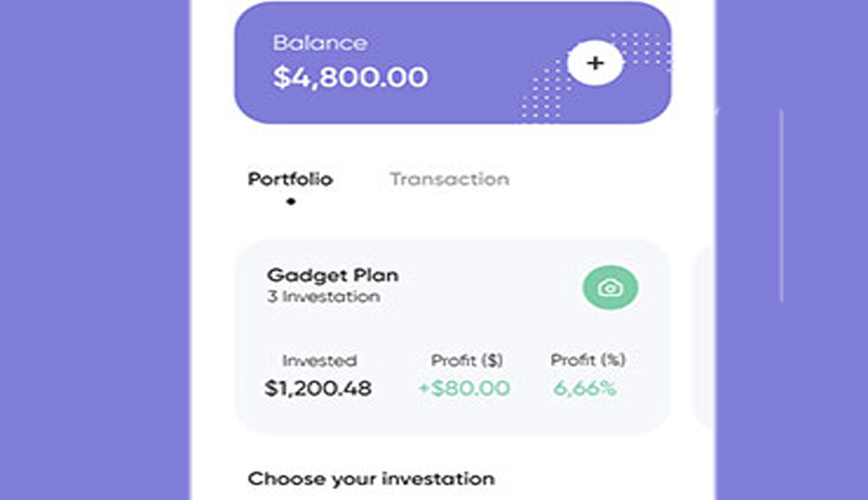Click the 3 Investation subtitle

[323, 297]
